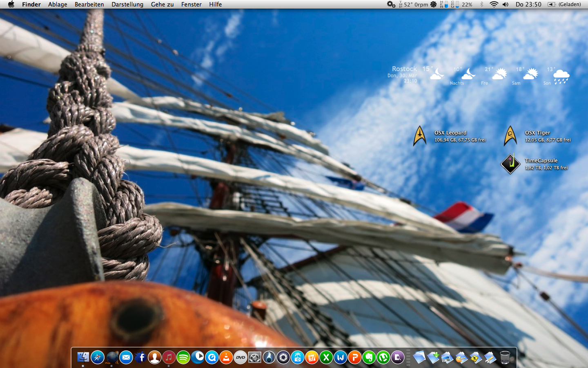588x368 pixels.
Task: Launch Spotify from the Dock
Action: pos(183,357)
